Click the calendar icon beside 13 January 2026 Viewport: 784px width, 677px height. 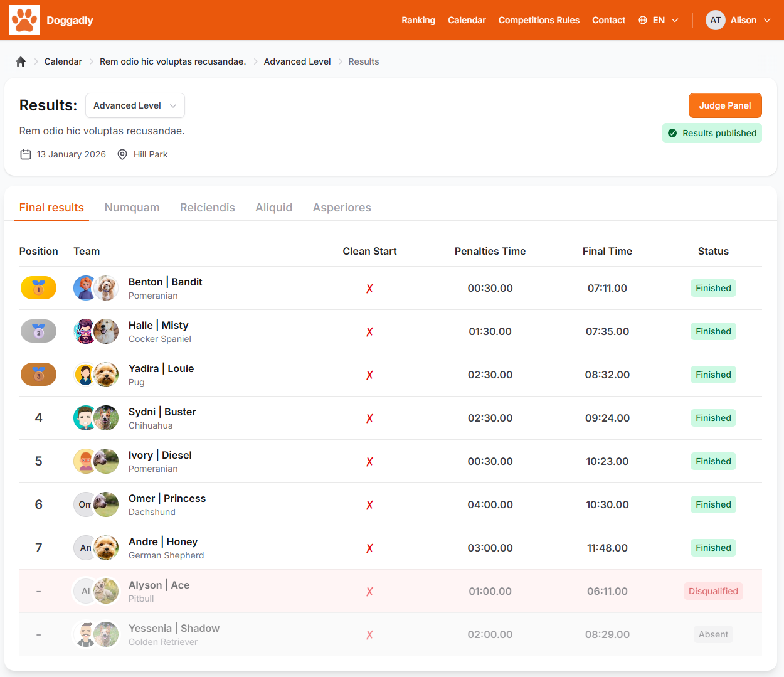click(x=26, y=154)
